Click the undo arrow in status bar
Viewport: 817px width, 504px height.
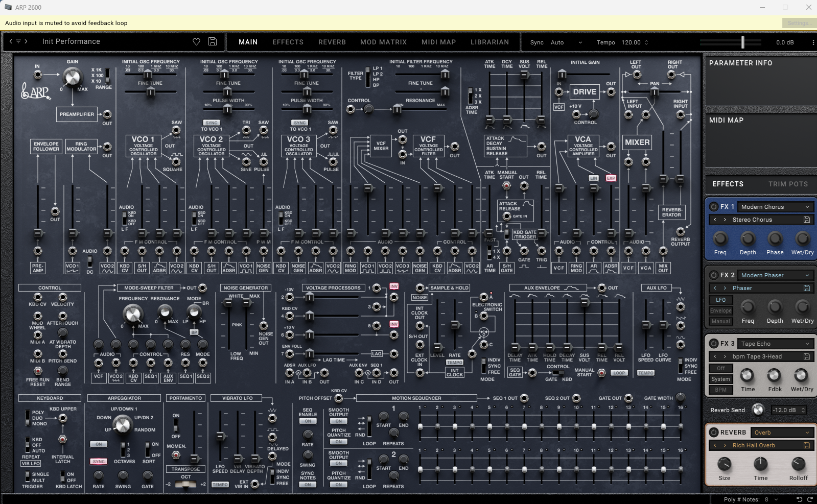800,499
